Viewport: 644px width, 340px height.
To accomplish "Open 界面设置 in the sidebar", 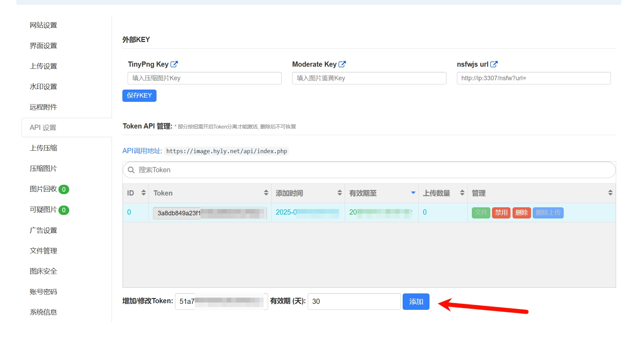I will pos(43,45).
